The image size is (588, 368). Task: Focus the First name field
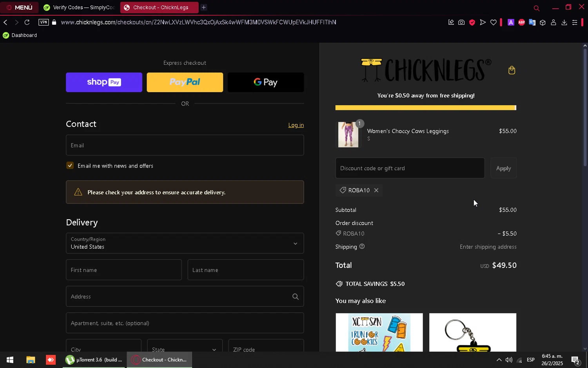[123, 270]
